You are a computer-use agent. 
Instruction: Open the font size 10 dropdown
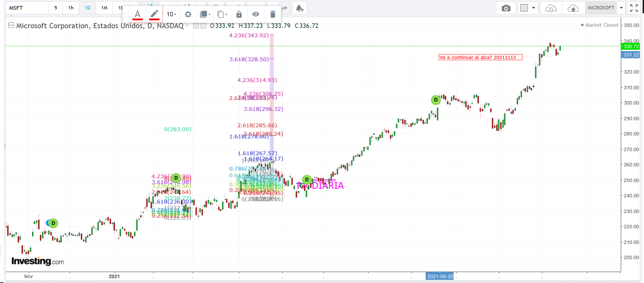click(171, 14)
